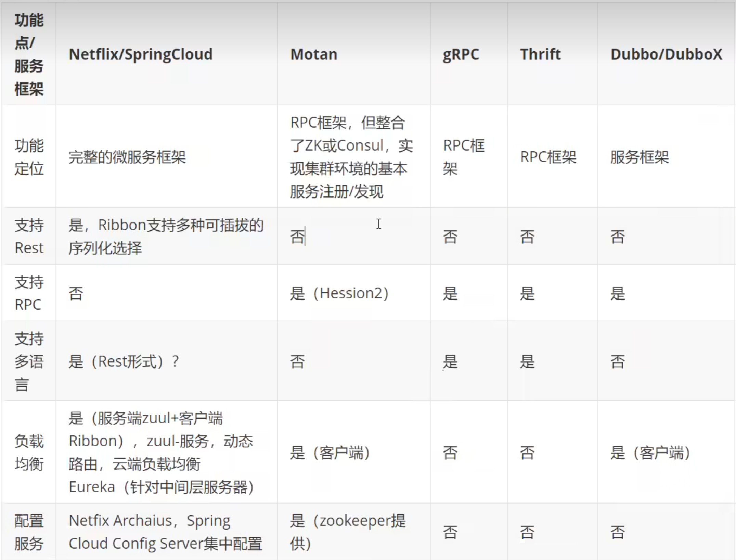Screen dimensions: 736x560
Task: Click the 服务框架 cell under Dubbo
Action: pyautogui.click(x=640, y=157)
